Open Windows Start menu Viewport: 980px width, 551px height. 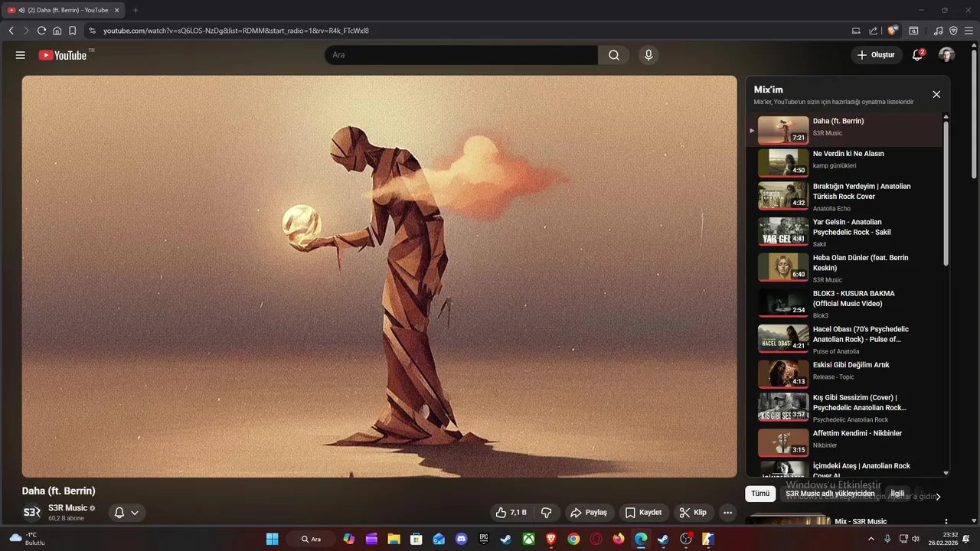click(272, 539)
